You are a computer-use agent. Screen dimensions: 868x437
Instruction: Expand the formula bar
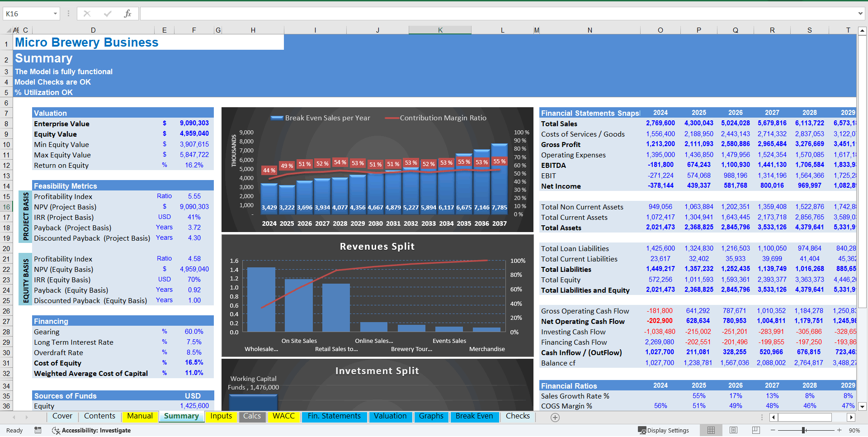[860, 14]
